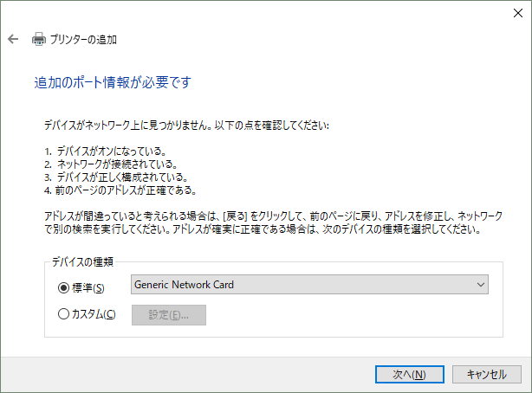Click the デバイスがネットワーク上に見つかりません message
Viewport: 532px width, 393px height.
(x=186, y=125)
